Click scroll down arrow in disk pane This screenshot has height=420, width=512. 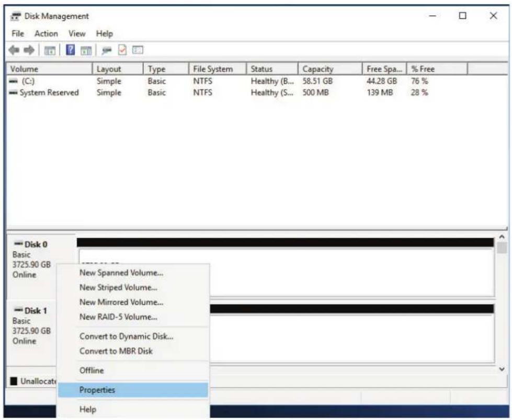(502, 369)
